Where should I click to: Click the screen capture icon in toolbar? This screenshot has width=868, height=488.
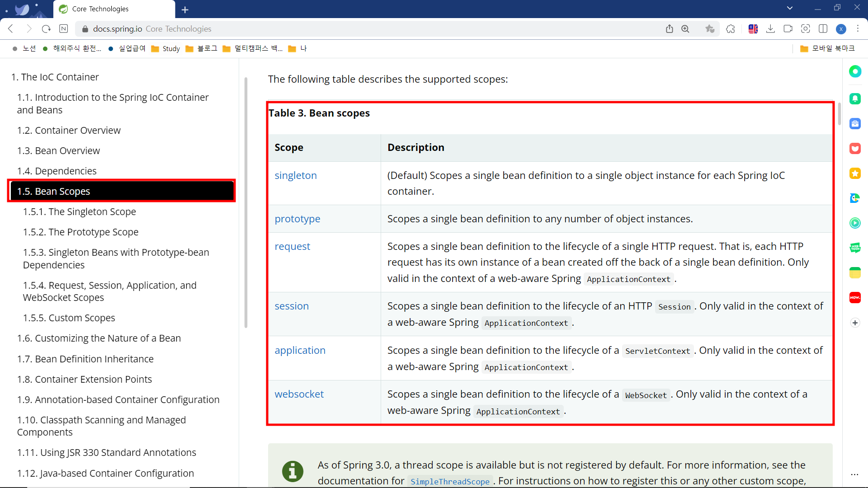click(x=806, y=29)
